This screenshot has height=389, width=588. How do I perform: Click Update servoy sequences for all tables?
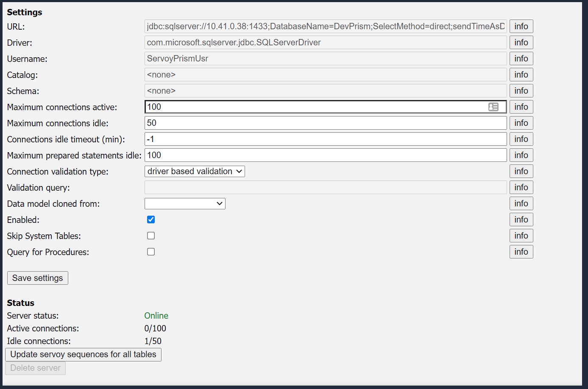(x=83, y=354)
